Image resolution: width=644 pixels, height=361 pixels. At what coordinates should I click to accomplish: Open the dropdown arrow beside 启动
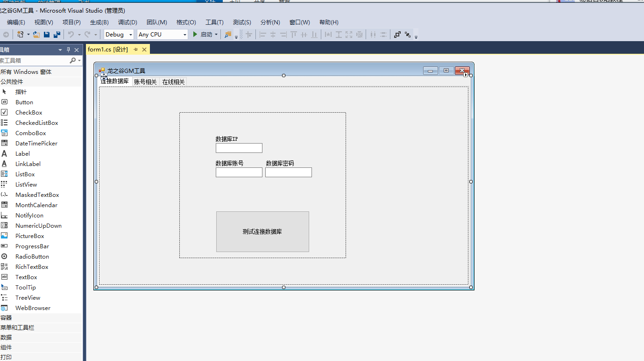tap(216, 34)
